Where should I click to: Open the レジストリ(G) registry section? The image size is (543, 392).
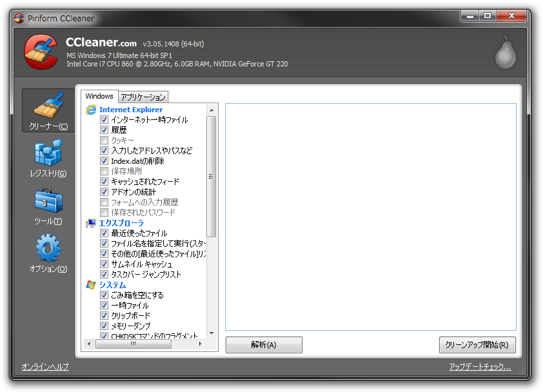(48, 158)
